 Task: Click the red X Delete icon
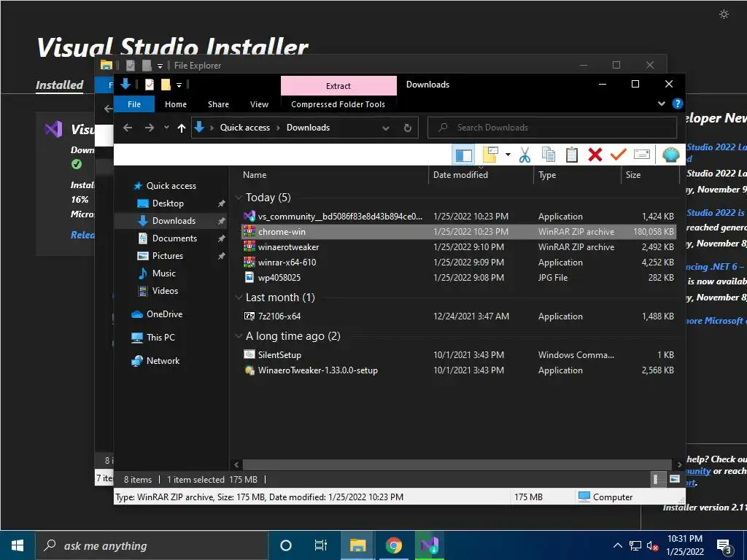coord(595,155)
